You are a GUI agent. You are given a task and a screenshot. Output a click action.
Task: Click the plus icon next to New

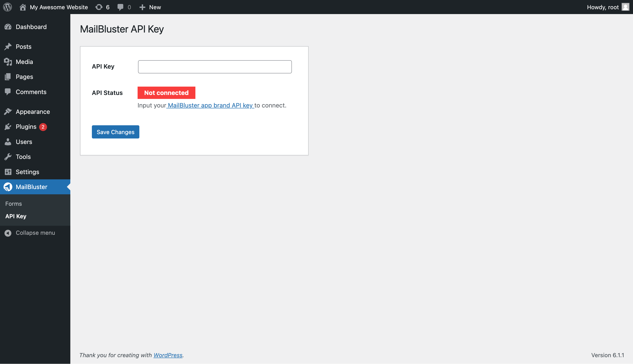coord(142,7)
